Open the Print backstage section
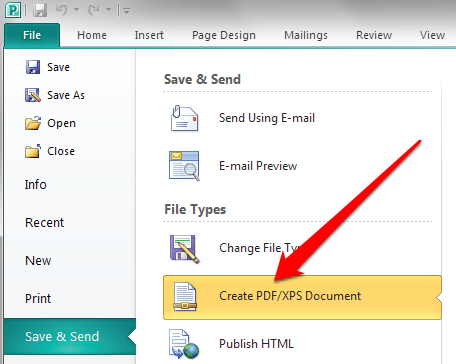The width and height of the screenshot is (456, 364). click(x=38, y=298)
